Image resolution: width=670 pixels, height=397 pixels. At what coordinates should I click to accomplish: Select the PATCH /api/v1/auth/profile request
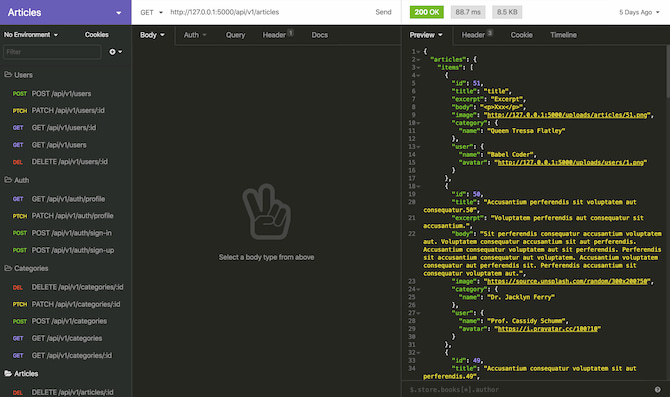click(66, 216)
